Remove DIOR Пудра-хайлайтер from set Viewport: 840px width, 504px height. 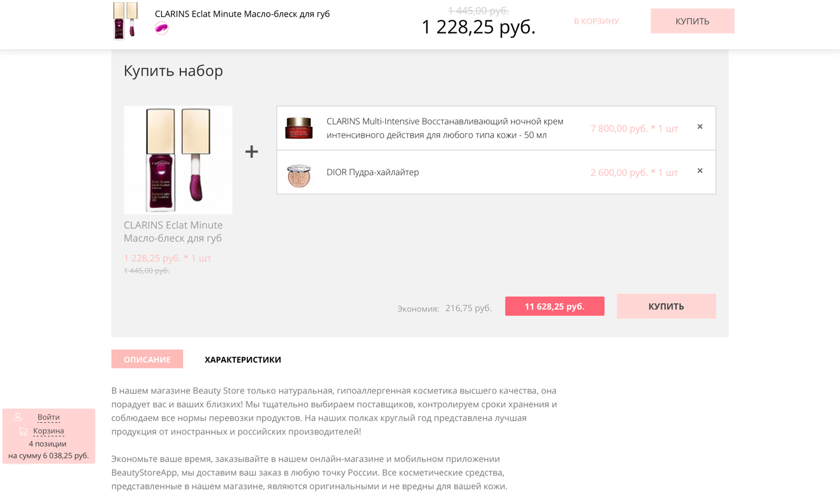point(699,171)
